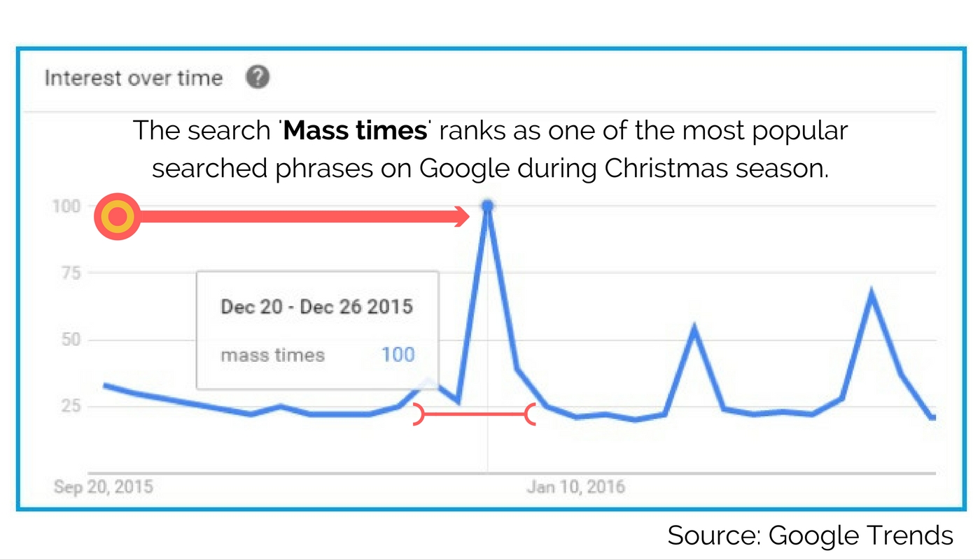Click the bold "Mass times" phrase in caption

356,131
